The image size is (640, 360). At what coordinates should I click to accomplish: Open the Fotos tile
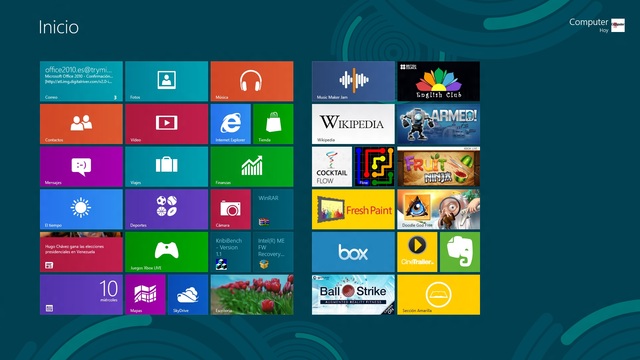tap(167, 81)
